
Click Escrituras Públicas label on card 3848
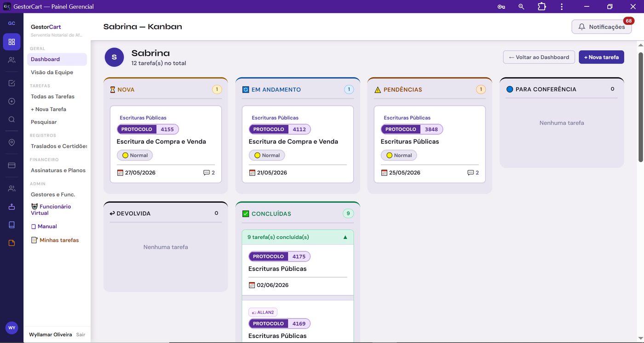coord(407,118)
